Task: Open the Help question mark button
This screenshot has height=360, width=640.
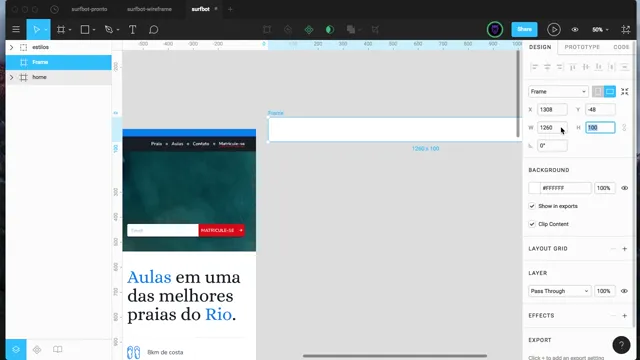Action: click(x=621, y=344)
